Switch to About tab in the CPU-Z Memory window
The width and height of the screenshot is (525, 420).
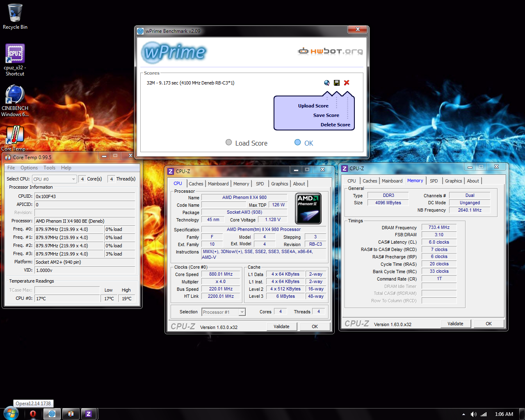point(473,181)
